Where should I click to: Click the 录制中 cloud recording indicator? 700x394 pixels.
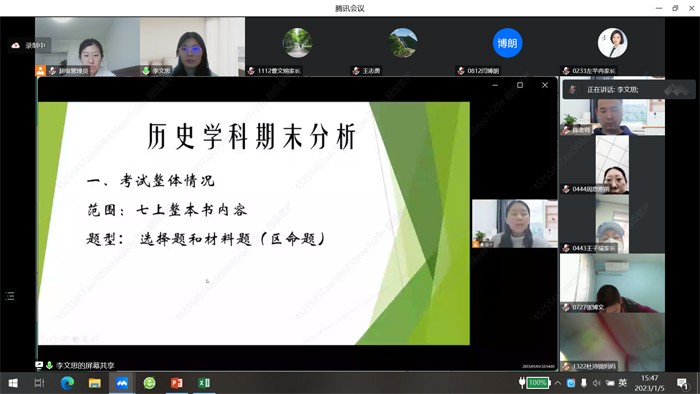coord(28,46)
